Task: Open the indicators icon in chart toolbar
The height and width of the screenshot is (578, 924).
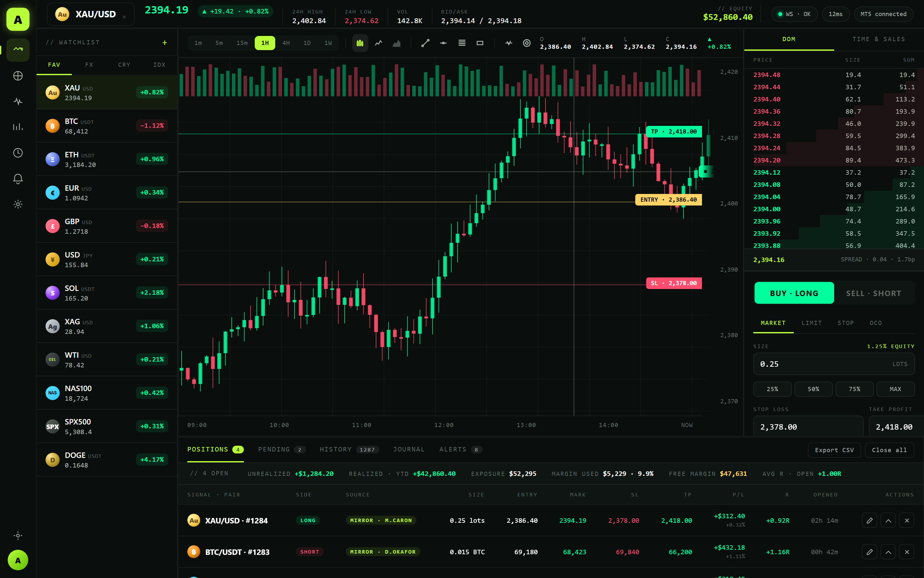Action: coord(509,43)
